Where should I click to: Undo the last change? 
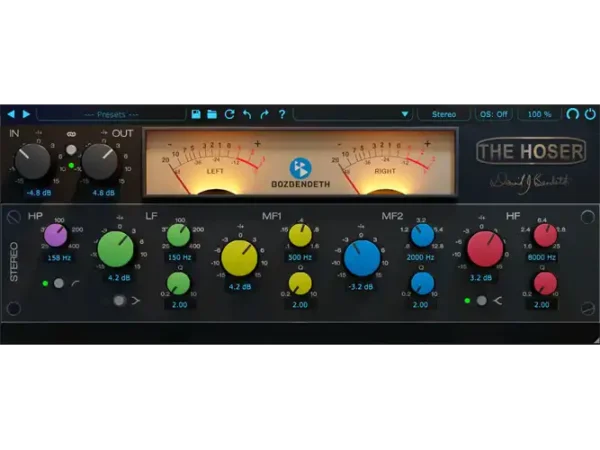[x=247, y=114]
